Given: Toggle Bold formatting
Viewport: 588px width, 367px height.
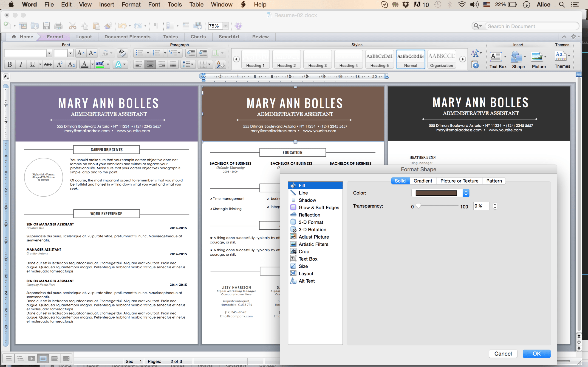Looking at the screenshot, I should (x=10, y=64).
